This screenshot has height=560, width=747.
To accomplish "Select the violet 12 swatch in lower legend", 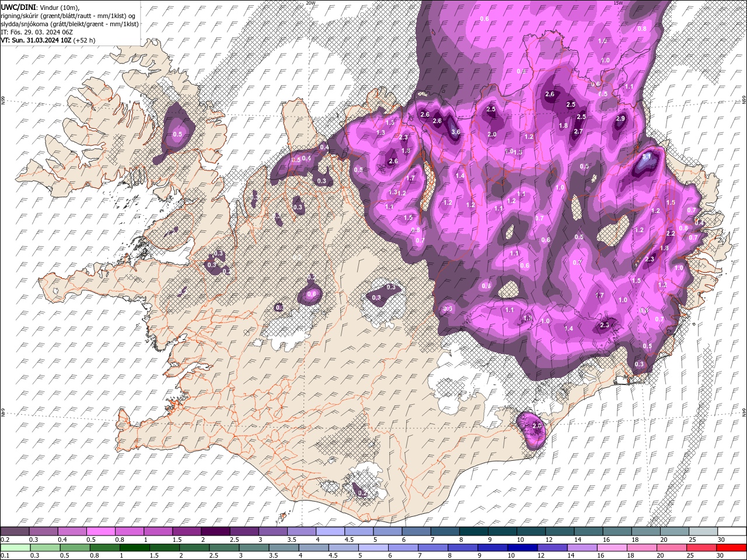I will coord(553,548).
